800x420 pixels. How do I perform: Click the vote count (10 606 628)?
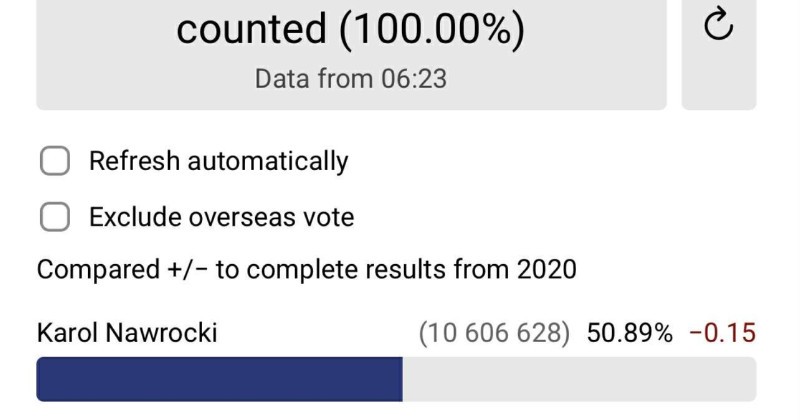pos(494,333)
